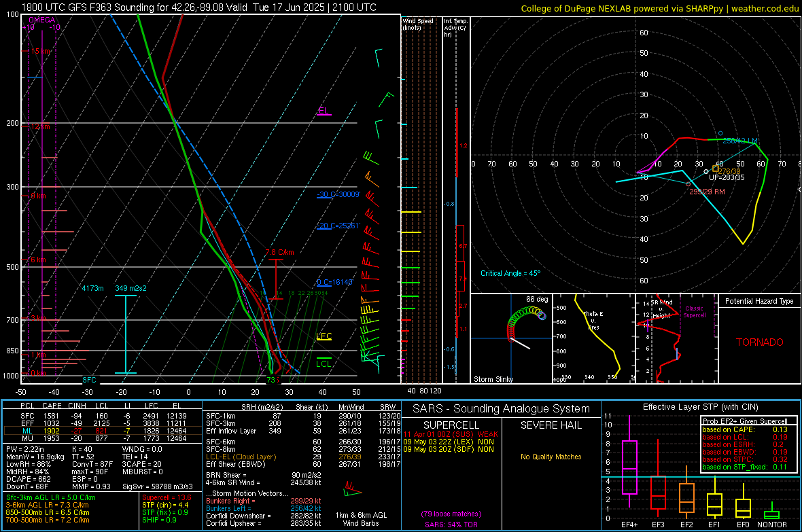Click the based on CAPE: probability row
The image size is (802, 532).
coord(745,429)
